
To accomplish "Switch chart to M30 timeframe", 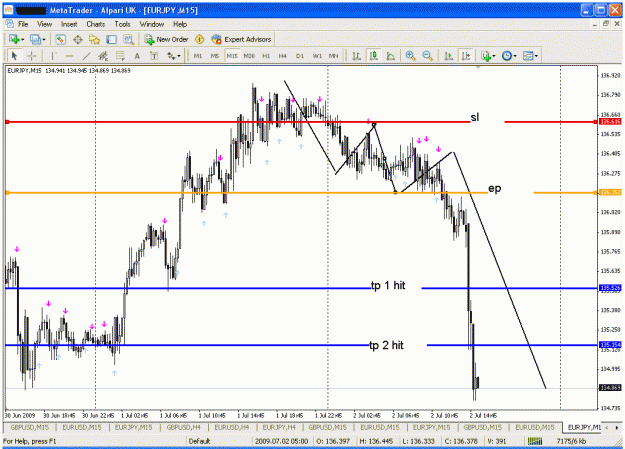I will point(249,56).
